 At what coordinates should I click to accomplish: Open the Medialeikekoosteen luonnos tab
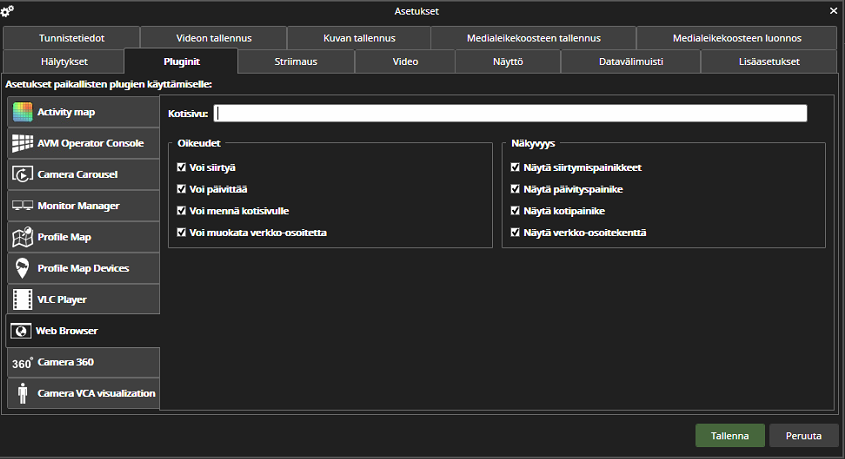(x=737, y=38)
